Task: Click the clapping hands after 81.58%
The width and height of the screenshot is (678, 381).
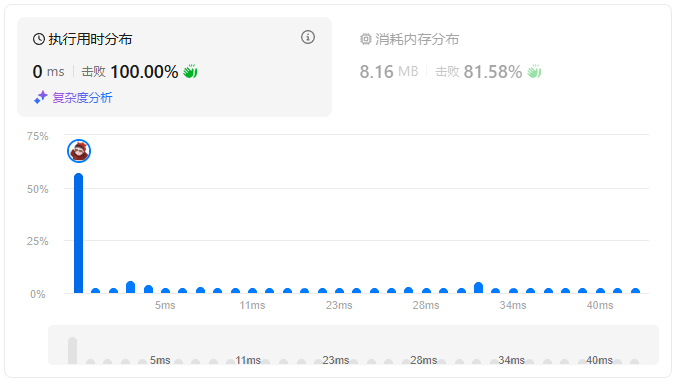Action: tap(534, 71)
